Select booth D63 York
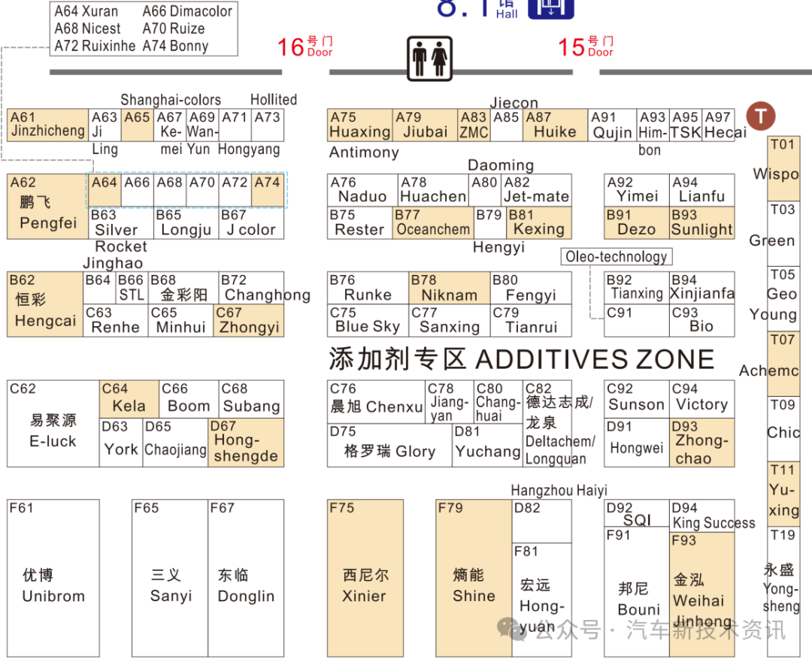The height and width of the screenshot is (662, 812). point(120,443)
